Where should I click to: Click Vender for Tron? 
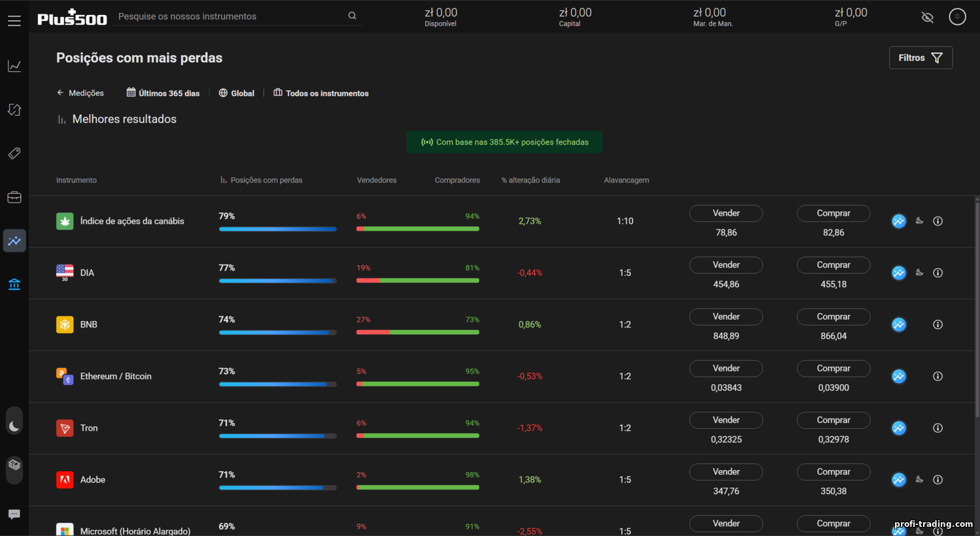coord(726,420)
